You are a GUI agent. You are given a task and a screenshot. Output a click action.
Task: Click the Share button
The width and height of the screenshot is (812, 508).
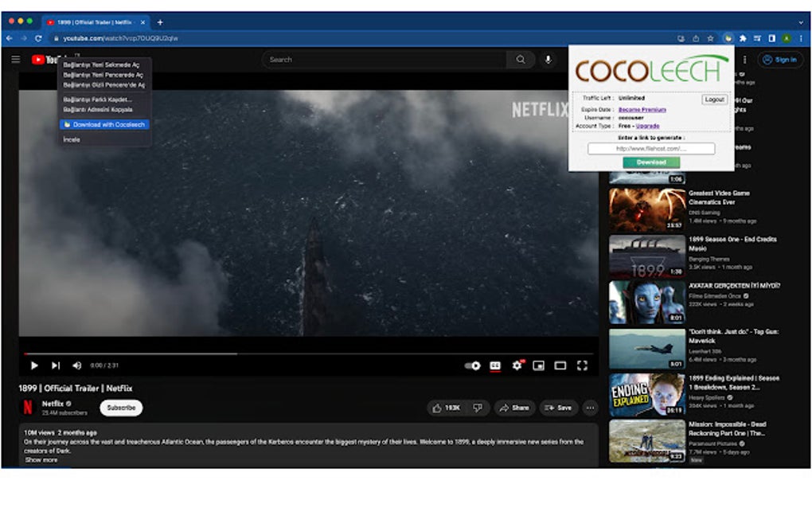513,408
